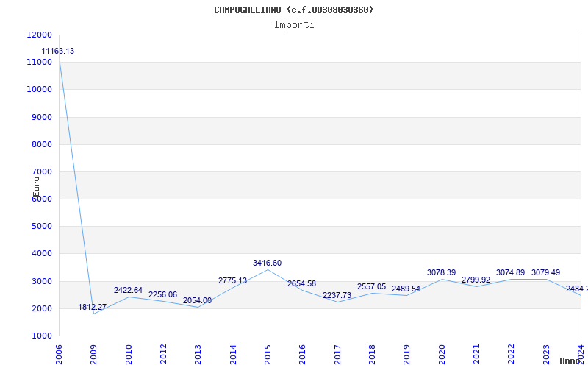Click the 2015 x-axis year label
The width and height of the screenshot is (588, 368).
click(x=268, y=354)
